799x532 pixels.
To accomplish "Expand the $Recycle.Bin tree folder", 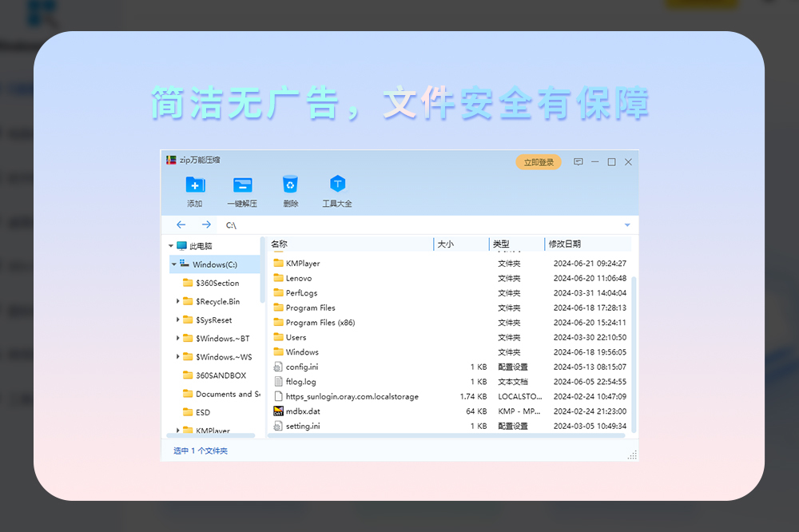I will (178, 301).
